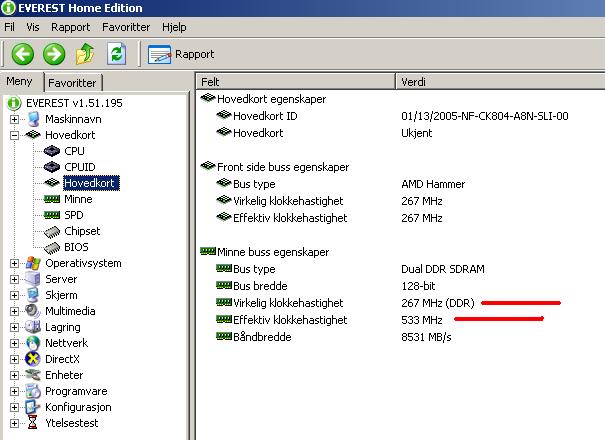605x440 pixels.
Task: Expand the Konfigurasjon tree node
Action: 14,407
